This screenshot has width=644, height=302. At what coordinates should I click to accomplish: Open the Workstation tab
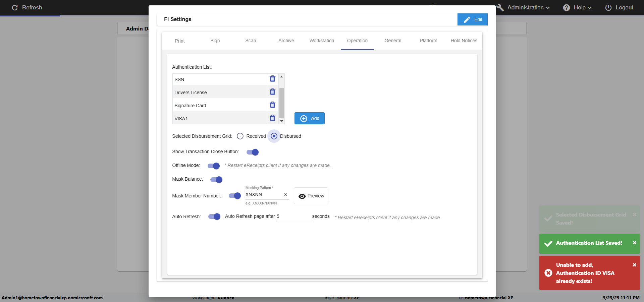322,41
